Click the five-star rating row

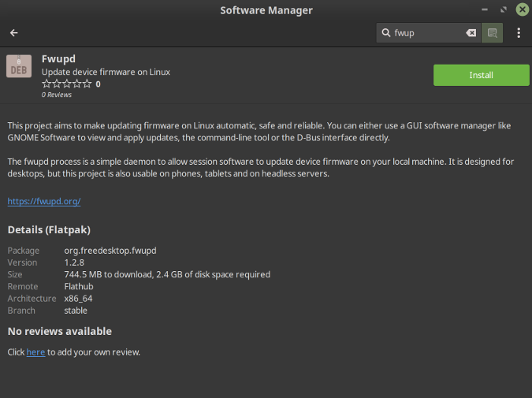[x=66, y=84]
